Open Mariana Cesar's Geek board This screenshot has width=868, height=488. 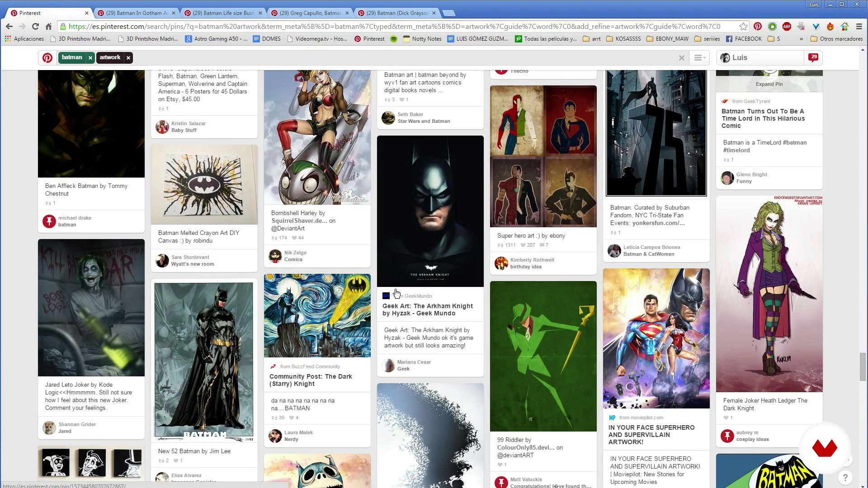tap(403, 369)
